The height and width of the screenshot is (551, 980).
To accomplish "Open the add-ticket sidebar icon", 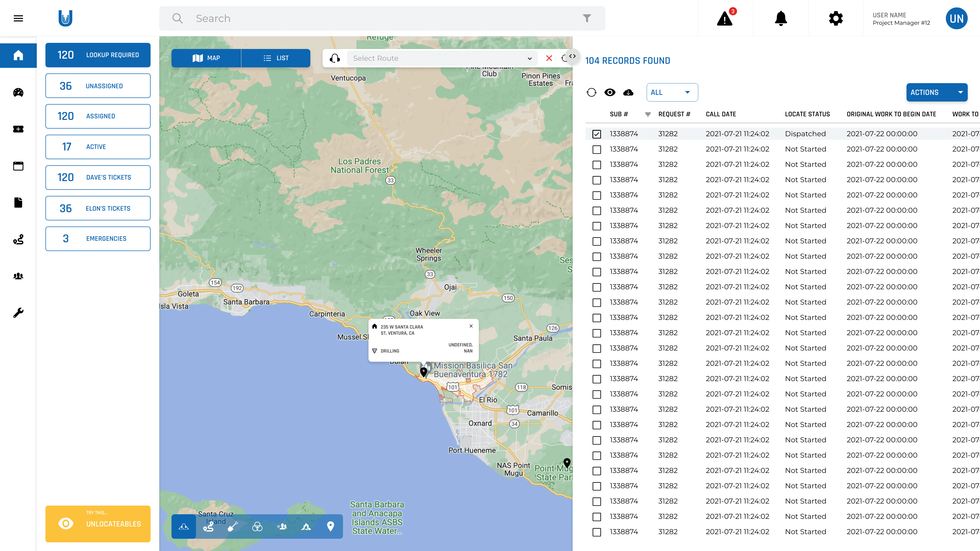I will point(18,129).
